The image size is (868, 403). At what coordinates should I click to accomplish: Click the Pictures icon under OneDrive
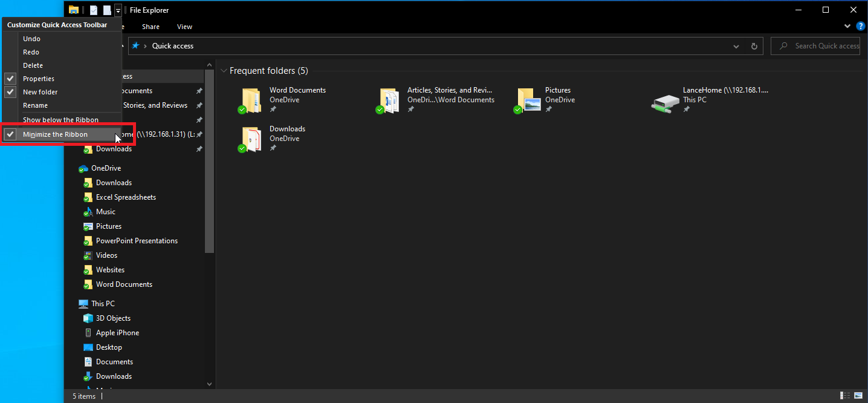[x=88, y=226]
